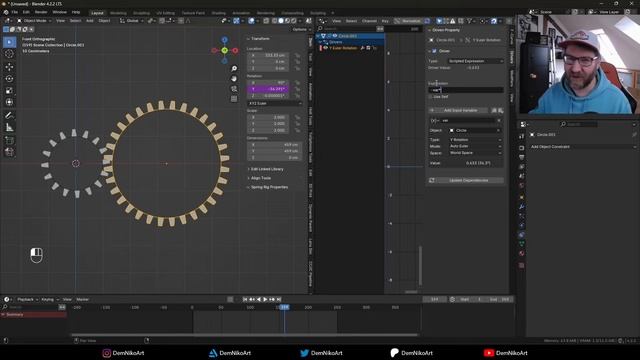Image resolution: width=640 pixels, height=360 pixels.
Task: Click the Update Dependencies refresh icon
Action: point(431,180)
